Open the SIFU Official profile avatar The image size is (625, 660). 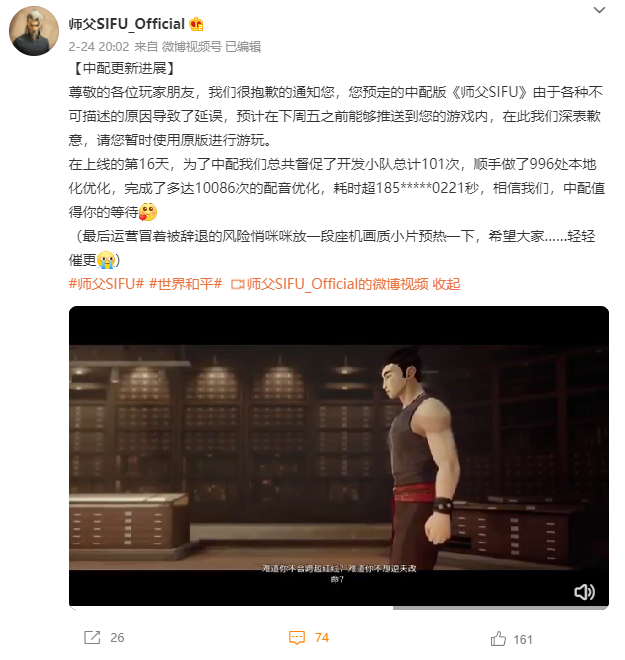(x=34, y=31)
